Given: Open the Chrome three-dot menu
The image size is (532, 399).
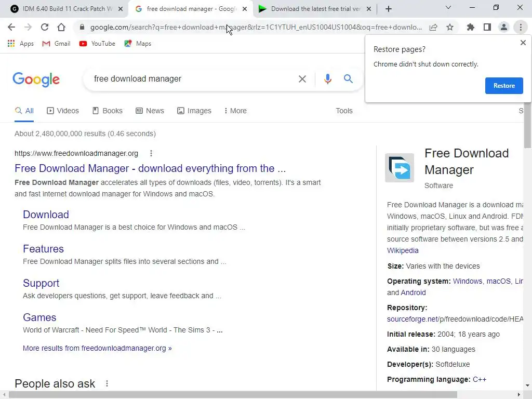Looking at the screenshot, I should (x=521, y=27).
